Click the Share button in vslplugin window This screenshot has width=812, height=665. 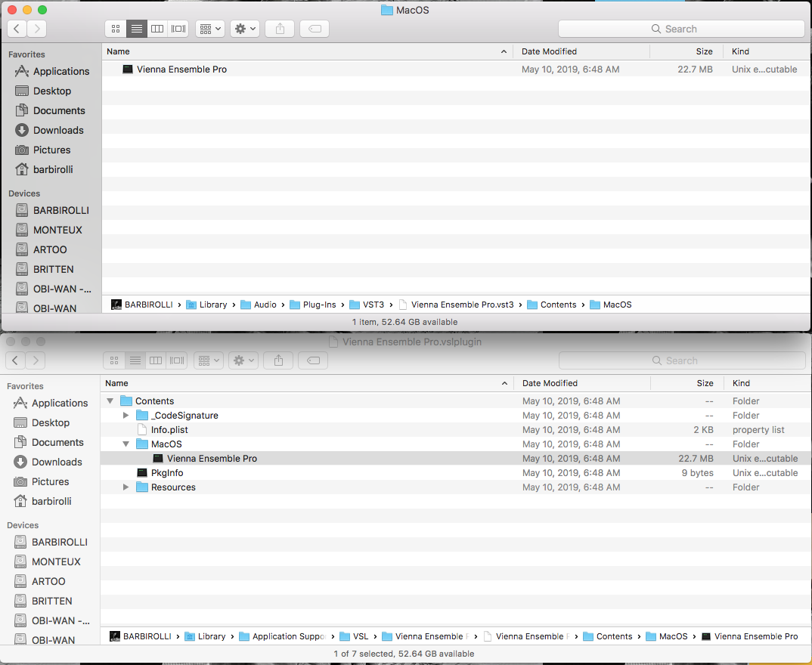tap(278, 360)
